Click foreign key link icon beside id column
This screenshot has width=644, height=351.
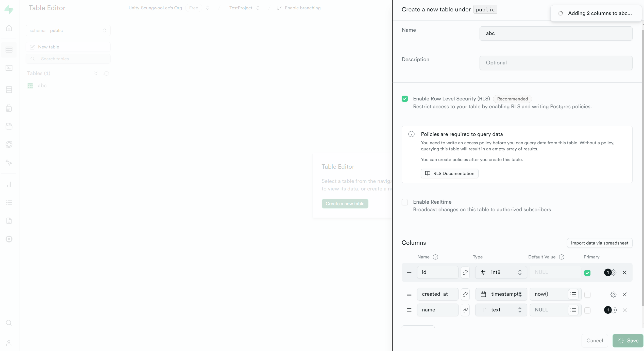(x=465, y=272)
